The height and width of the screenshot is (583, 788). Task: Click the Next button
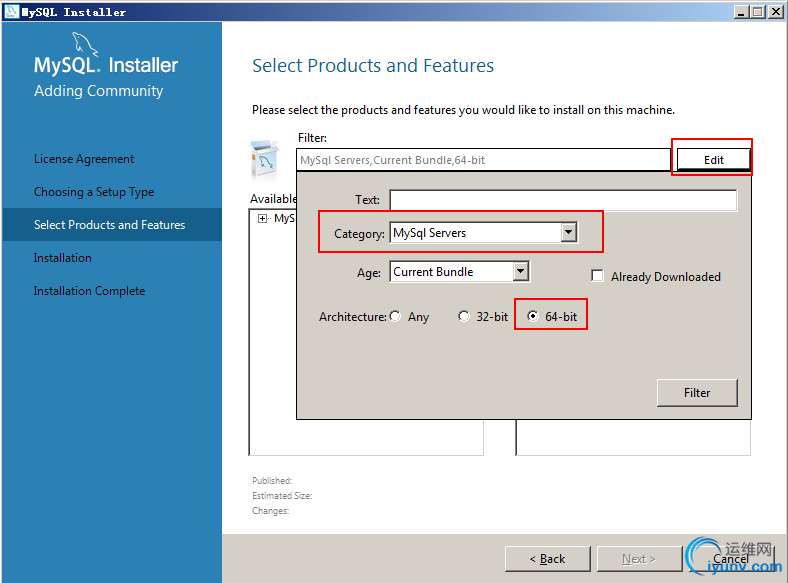point(639,558)
